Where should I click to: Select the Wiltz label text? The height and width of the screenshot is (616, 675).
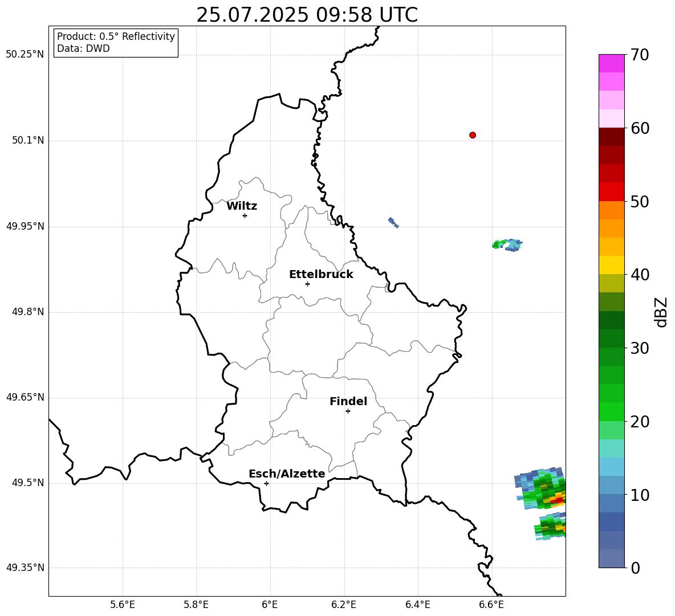pos(242,206)
